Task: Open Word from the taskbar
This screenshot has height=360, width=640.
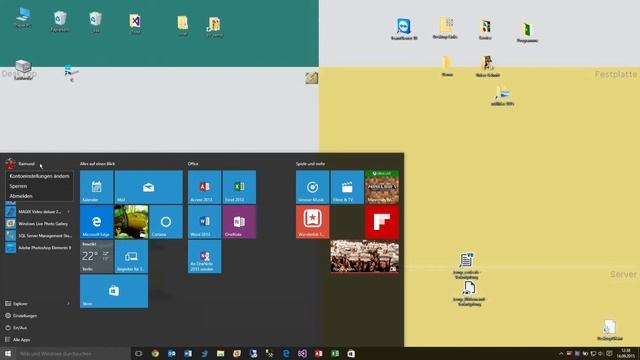Action: click(188, 353)
